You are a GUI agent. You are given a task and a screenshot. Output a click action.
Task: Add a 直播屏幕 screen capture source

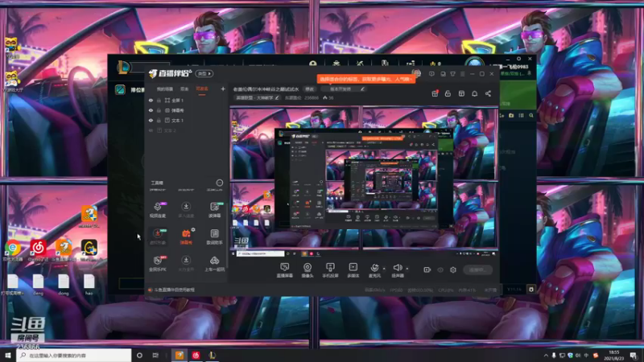[285, 270]
